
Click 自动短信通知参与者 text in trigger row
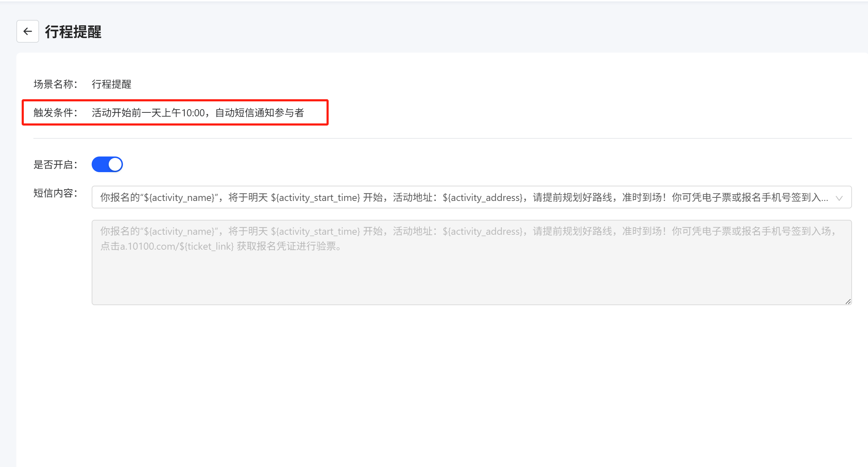(259, 113)
